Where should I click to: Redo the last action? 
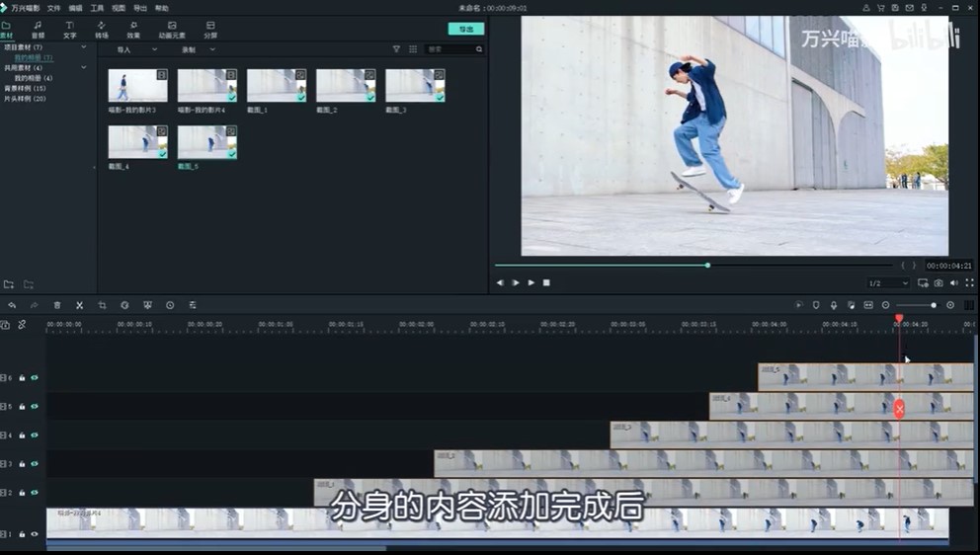[x=35, y=305]
